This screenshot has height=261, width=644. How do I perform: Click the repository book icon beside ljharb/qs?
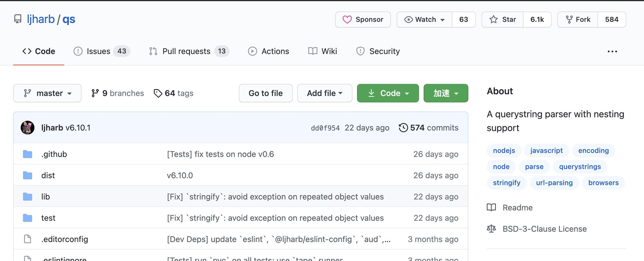click(x=18, y=19)
